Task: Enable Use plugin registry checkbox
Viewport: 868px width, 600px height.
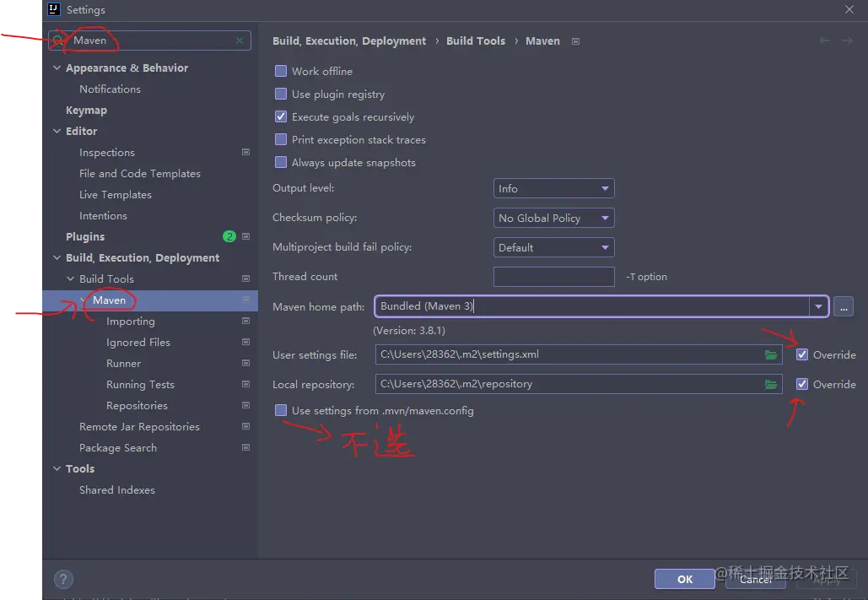Action: point(281,94)
